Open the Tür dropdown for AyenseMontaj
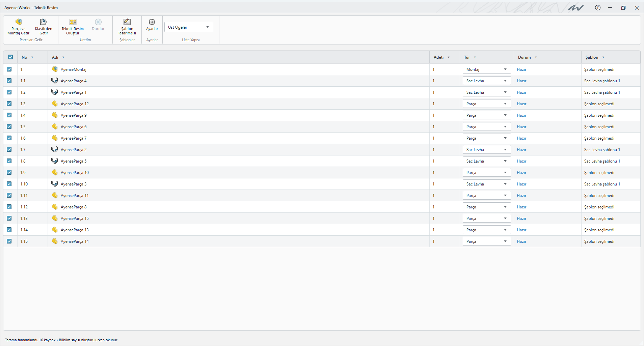The width and height of the screenshot is (644, 346). pos(486,69)
